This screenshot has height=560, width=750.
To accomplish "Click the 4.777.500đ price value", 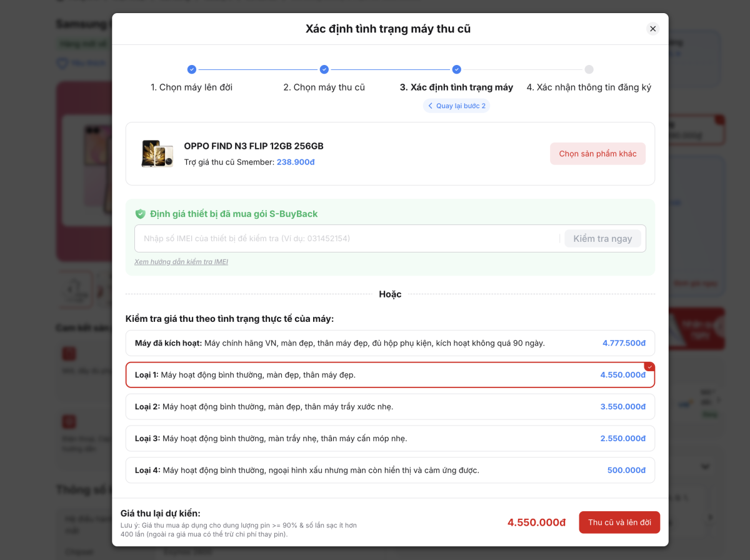I will pyautogui.click(x=624, y=343).
